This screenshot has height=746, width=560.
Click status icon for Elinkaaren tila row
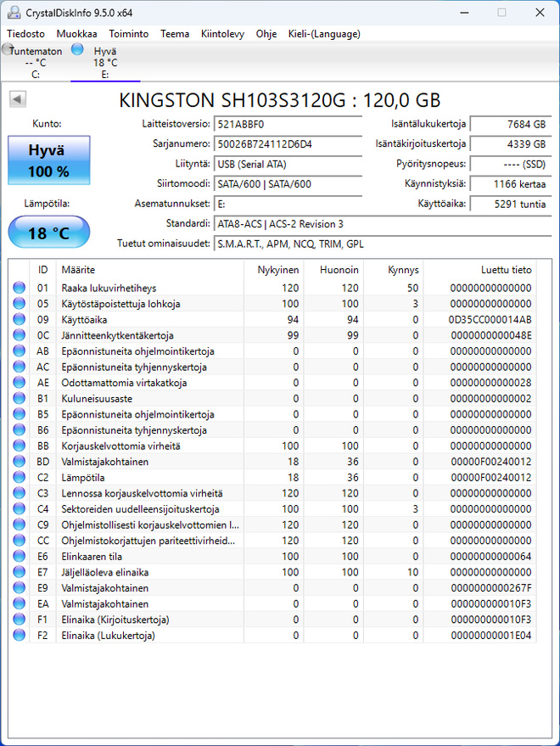(19, 556)
